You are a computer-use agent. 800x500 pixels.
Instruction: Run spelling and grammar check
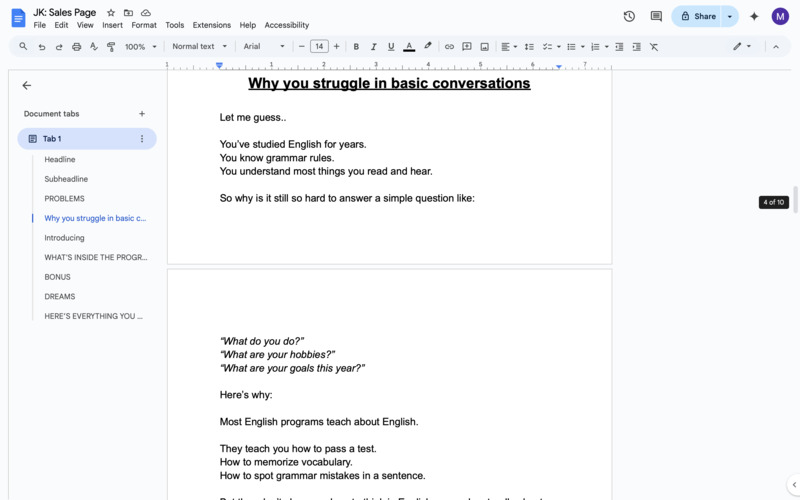(94, 47)
